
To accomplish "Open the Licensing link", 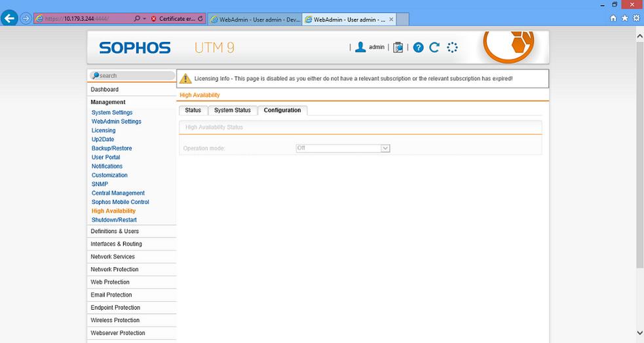I will [x=104, y=130].
